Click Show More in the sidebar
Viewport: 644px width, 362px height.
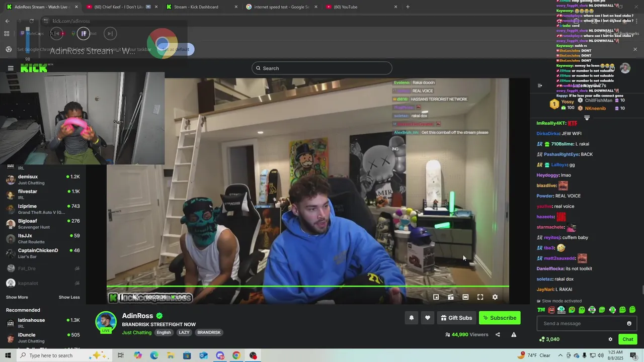coord(17,297)
